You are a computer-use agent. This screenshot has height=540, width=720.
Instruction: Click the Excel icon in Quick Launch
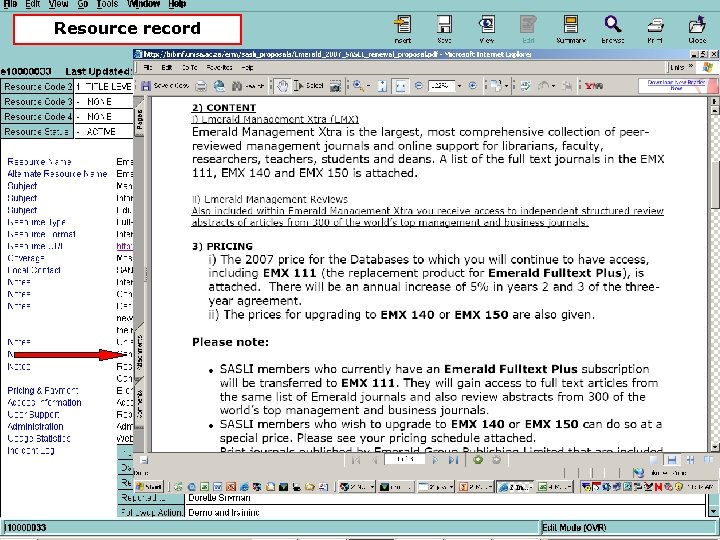204,487
